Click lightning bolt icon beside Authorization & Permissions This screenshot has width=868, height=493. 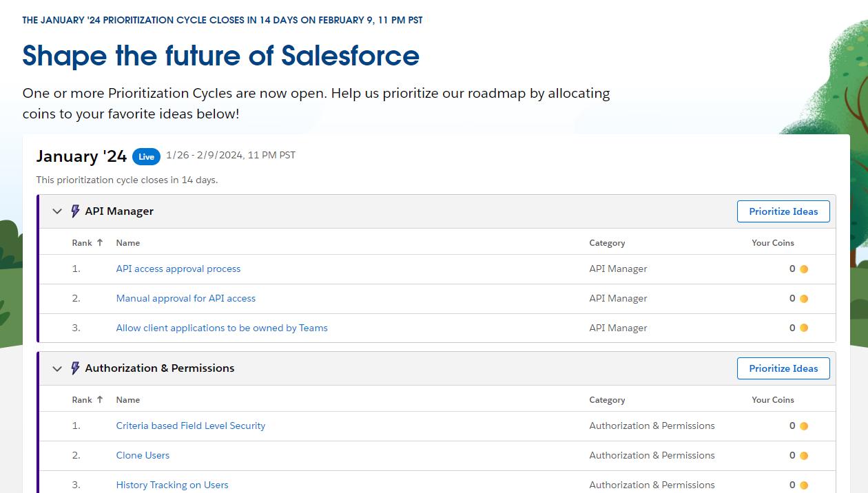click(76, 368)
